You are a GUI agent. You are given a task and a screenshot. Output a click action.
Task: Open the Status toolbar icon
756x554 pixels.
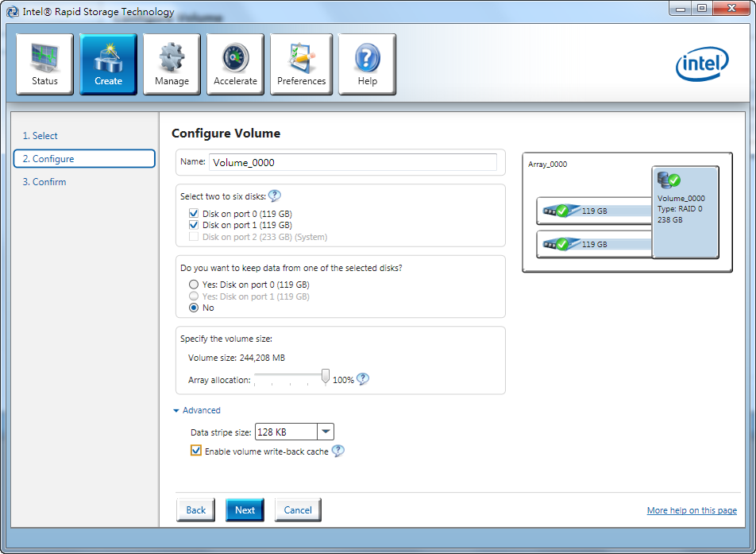pos(44,64)
